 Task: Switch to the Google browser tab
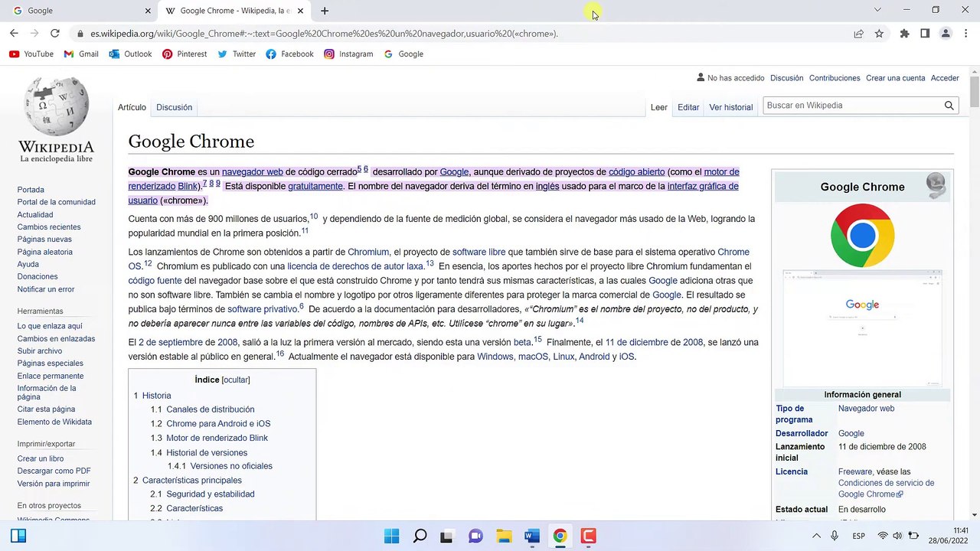coord(80,11)
